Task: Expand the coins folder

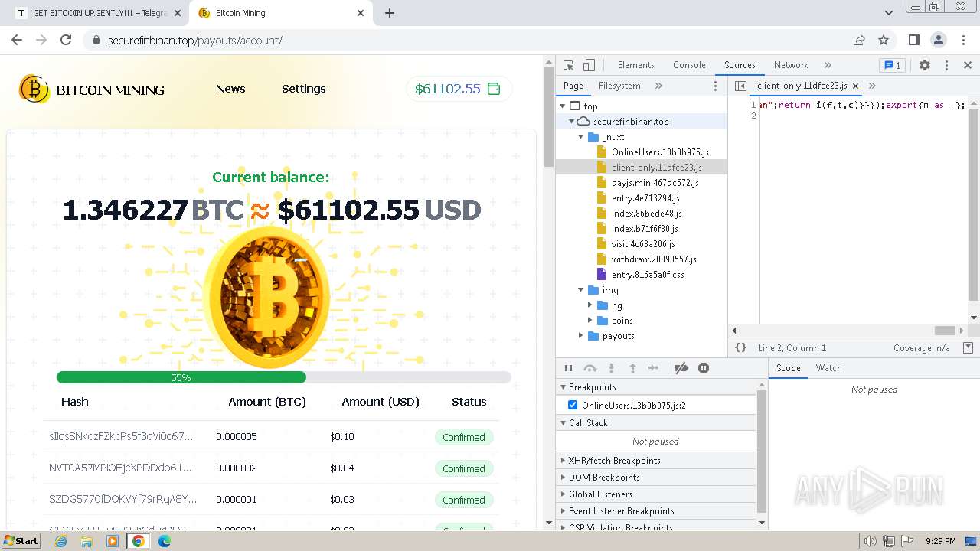Action: 590,321
